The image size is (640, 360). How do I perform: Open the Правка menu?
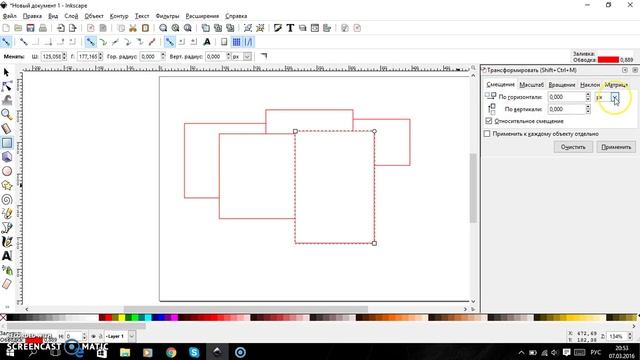[x=32, y=16]
